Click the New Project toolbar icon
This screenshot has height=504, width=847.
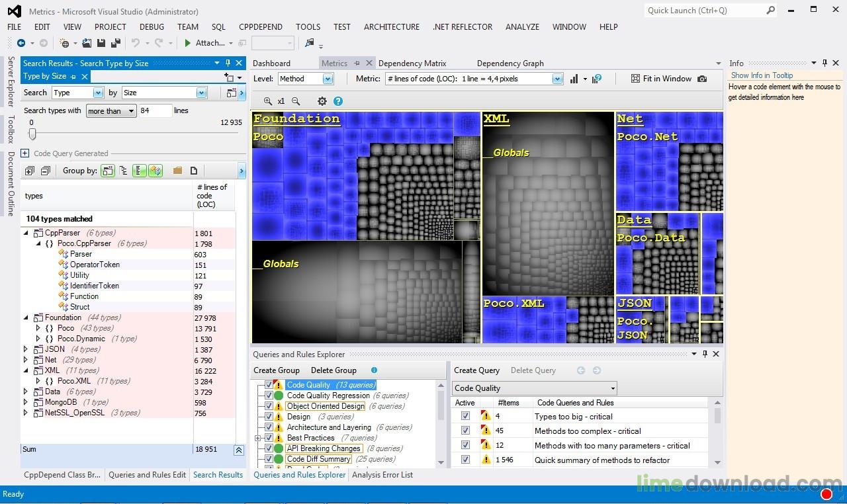tap(65, 43)
